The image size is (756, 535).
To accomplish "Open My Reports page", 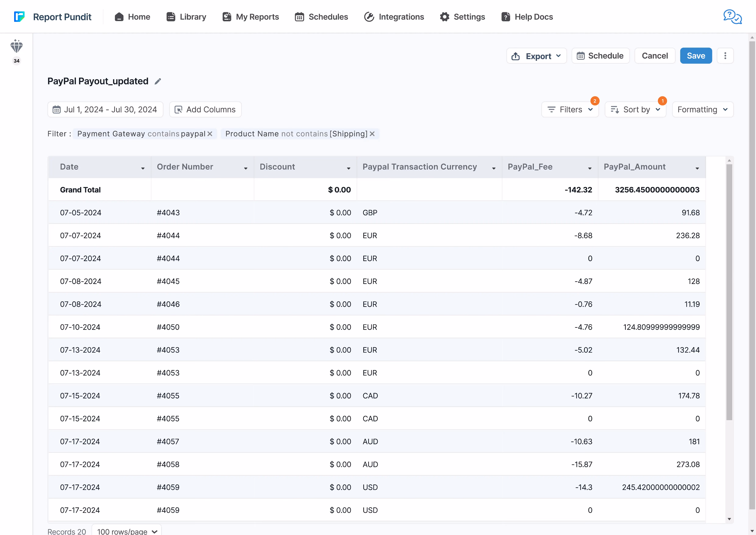I will pos(251,17).
